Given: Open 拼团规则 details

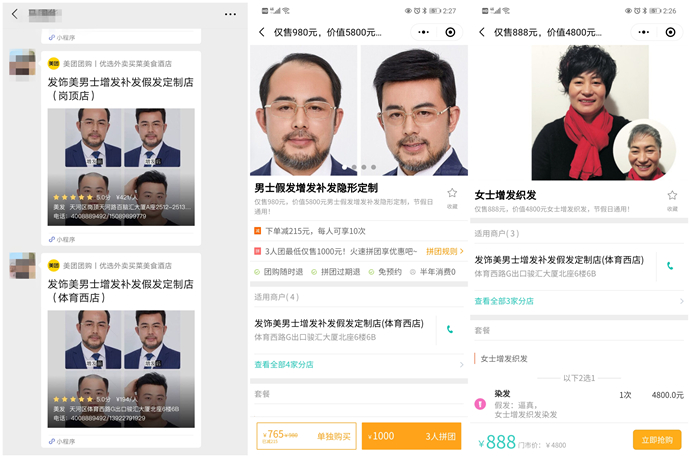Looking at the screenshot, I should coord(444,251).
